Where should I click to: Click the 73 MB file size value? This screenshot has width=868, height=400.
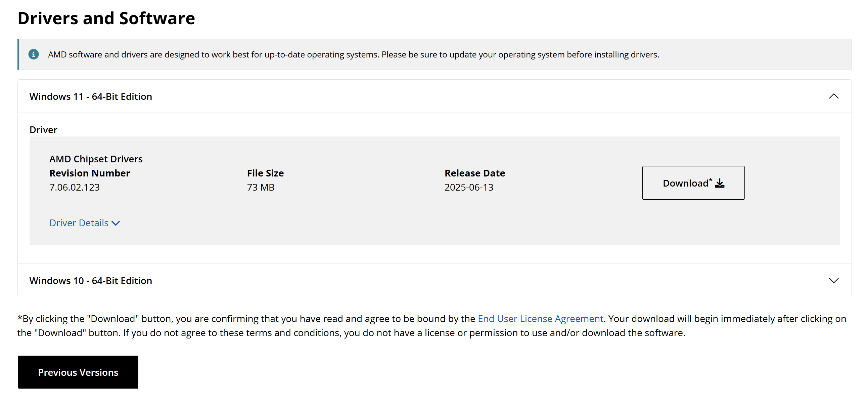point(261,187)
